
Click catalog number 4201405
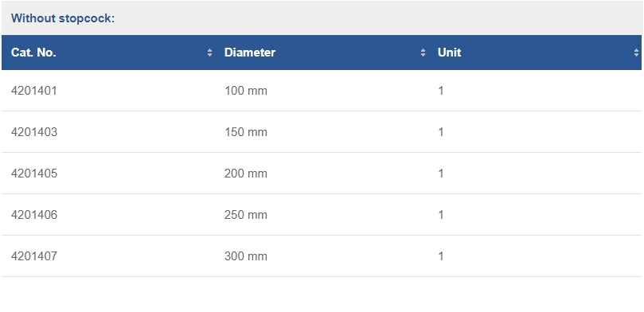tap(34, 174)
